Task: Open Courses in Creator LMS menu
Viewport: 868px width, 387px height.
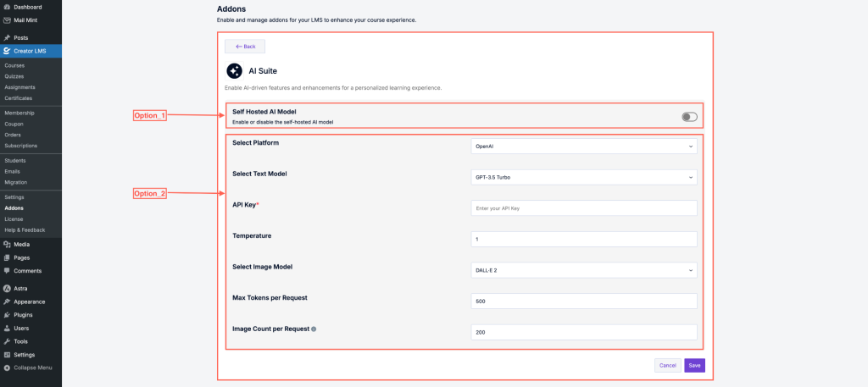Action: coord(14,65)
